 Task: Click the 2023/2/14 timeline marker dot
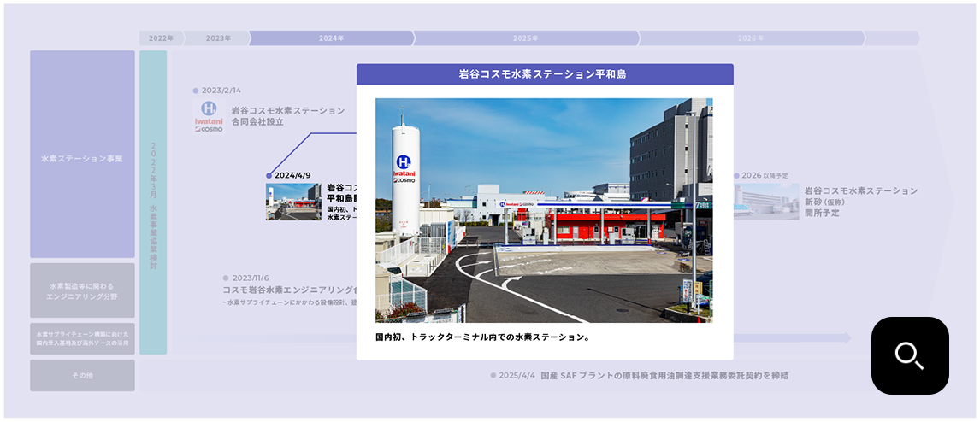coord(196,91)
